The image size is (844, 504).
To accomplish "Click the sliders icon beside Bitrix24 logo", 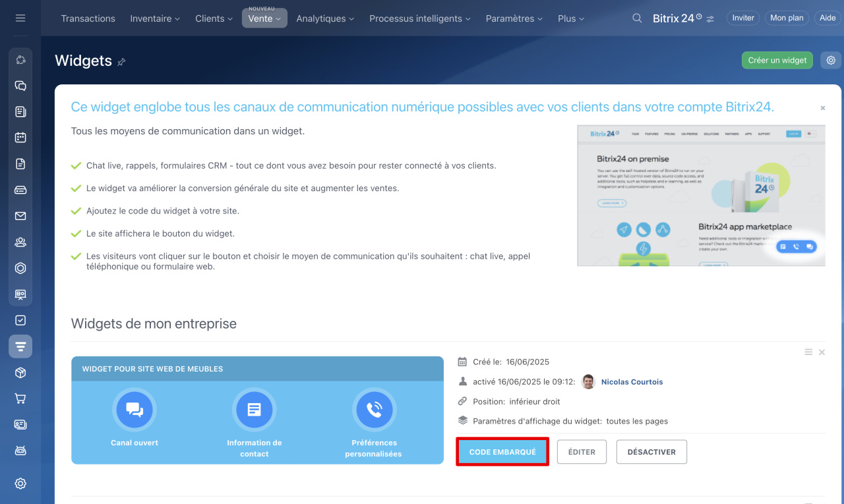I will [x=710, y=19].
